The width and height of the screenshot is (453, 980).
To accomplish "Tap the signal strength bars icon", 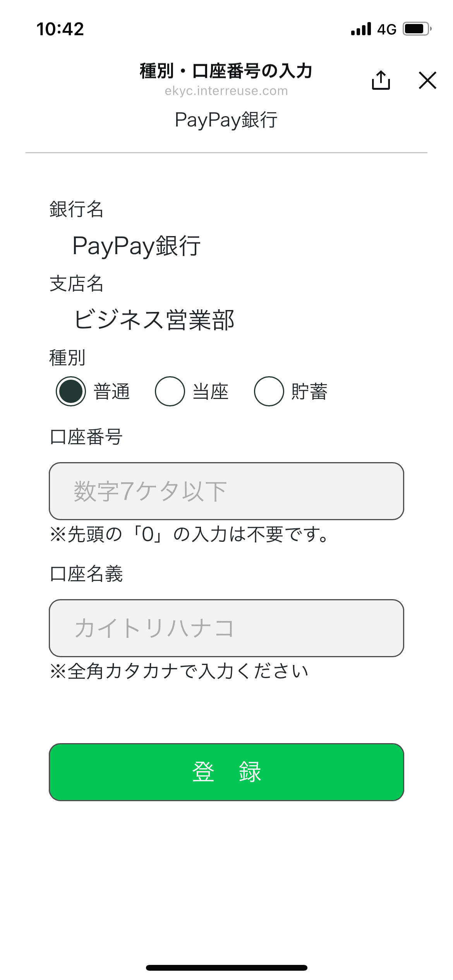I will (x=361, y=29).
